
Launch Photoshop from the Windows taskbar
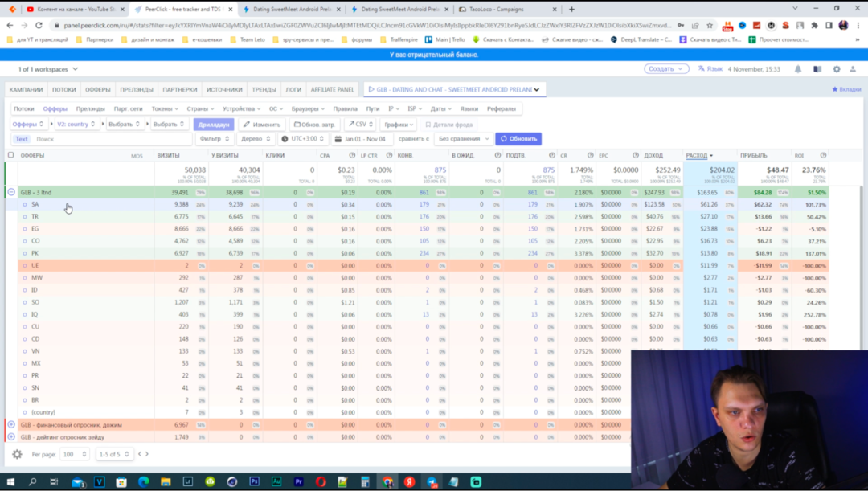pyautogui.click(x=254, y=482)
